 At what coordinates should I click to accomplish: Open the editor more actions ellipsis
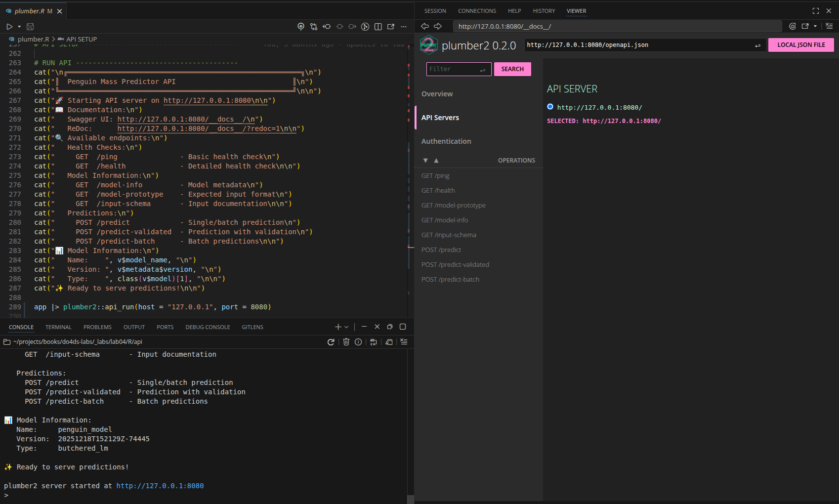404,27
